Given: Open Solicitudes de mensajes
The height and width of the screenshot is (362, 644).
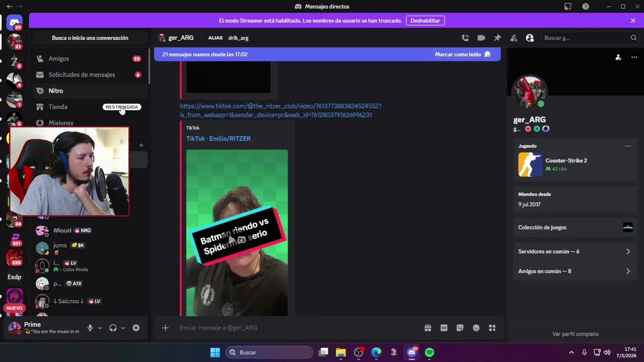Looking at the screenshot, I should 90,74.
